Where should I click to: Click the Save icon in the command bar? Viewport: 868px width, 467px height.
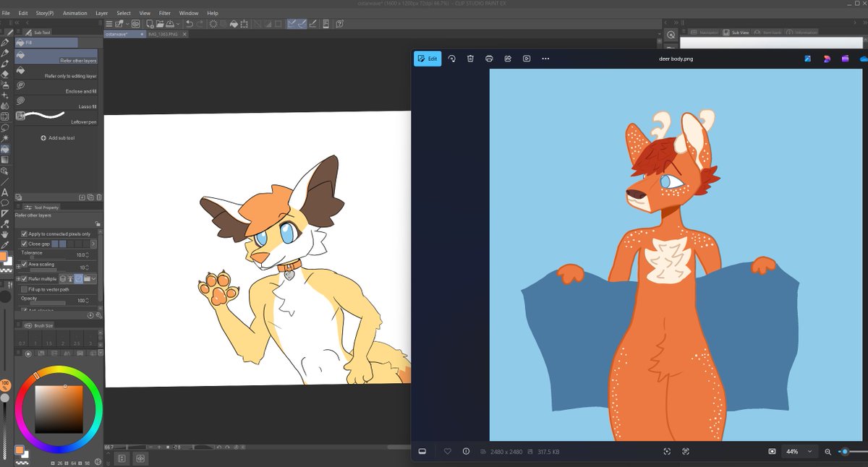click(x=169, y=23)
